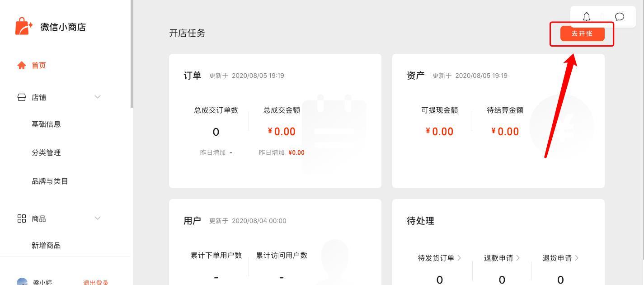Click the grid icon beside 商品
The height and width of the screenshot is (285, 644).
point(22,218)
